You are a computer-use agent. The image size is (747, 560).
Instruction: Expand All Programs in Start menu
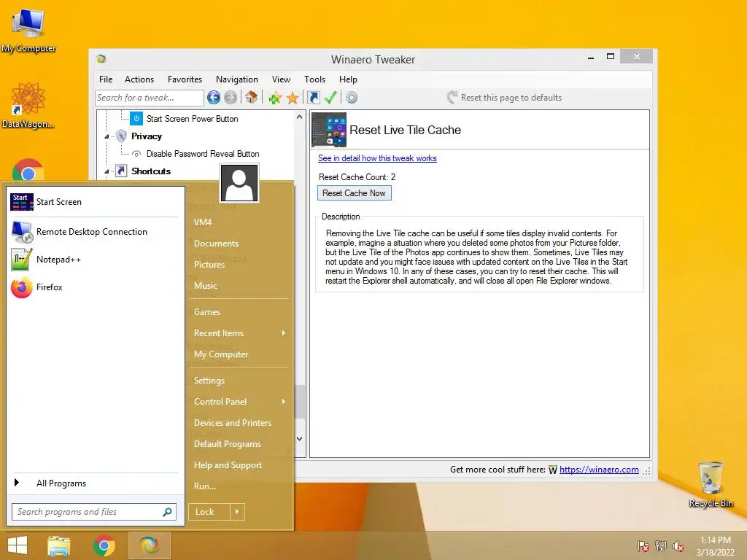click(x=93, y=483)
